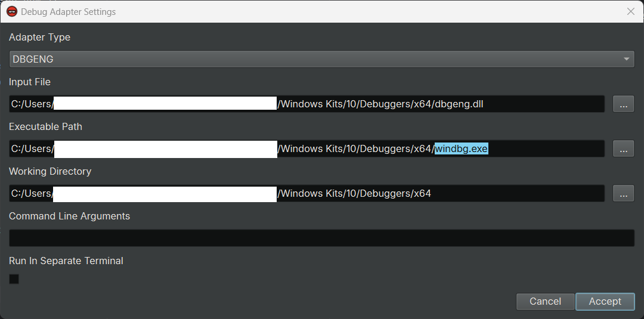Browse for the Working Directory

pyautogui.click(x=624, y=193)
